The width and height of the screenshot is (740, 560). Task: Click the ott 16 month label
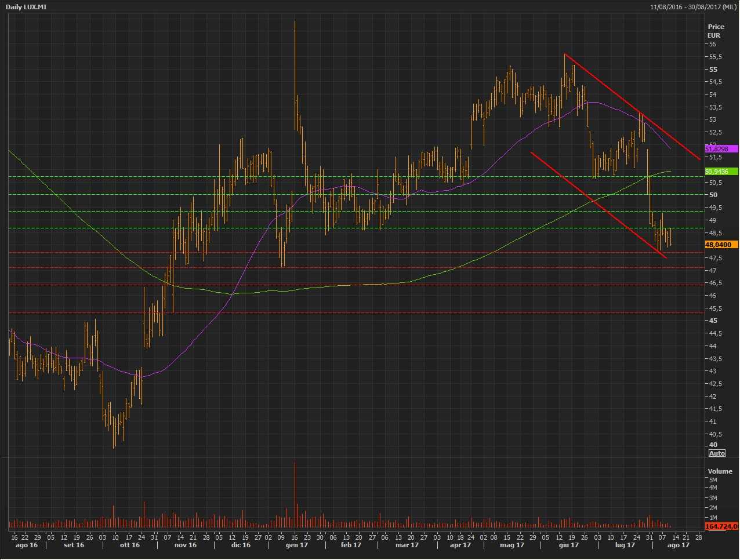[x=129, y=545]
